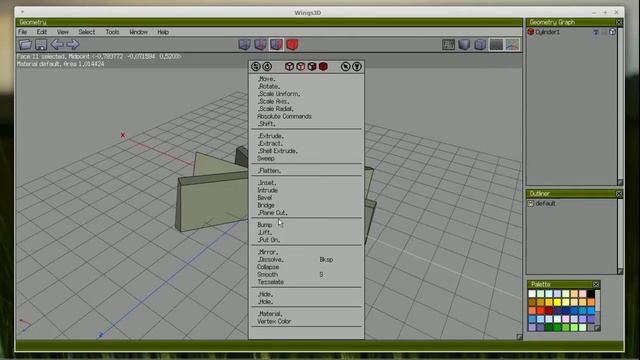Click the Save floppy disk icon
This screenshot has width=640, height=360.
coord(41,44)
